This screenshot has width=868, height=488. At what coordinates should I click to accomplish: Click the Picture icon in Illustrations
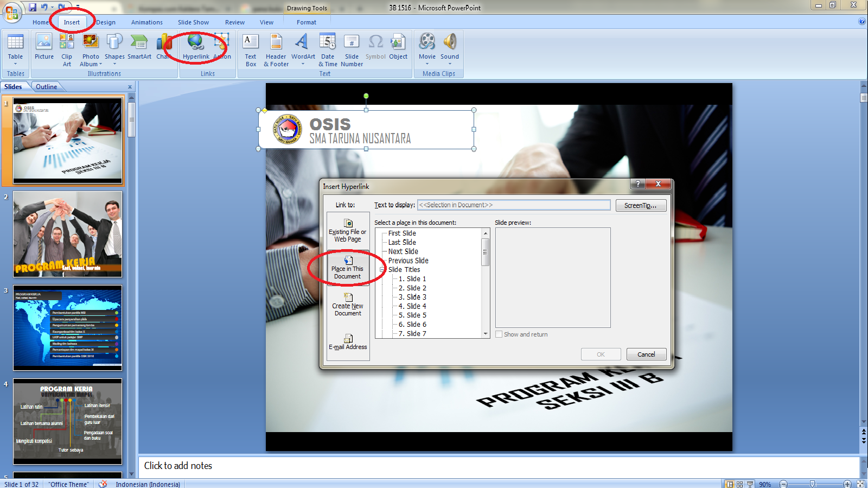[x=44, y=47]
